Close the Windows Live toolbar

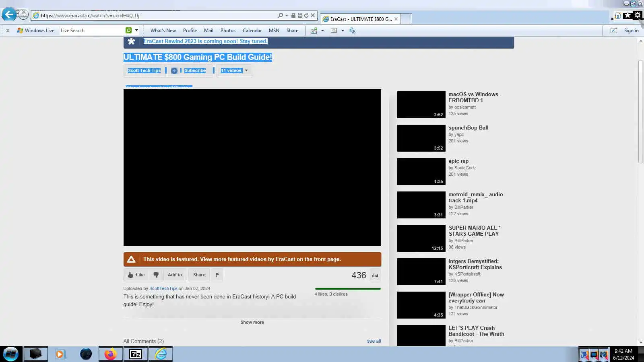click(x=8, y=31)
